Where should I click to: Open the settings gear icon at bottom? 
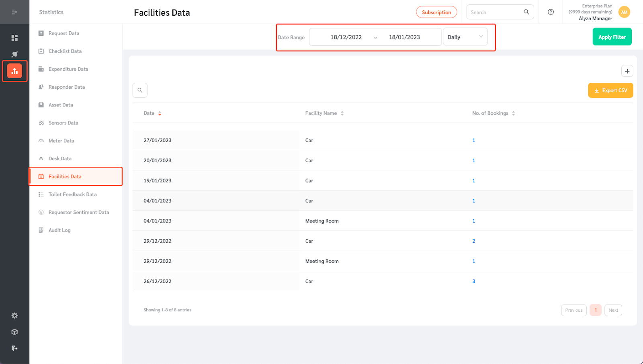14,315
